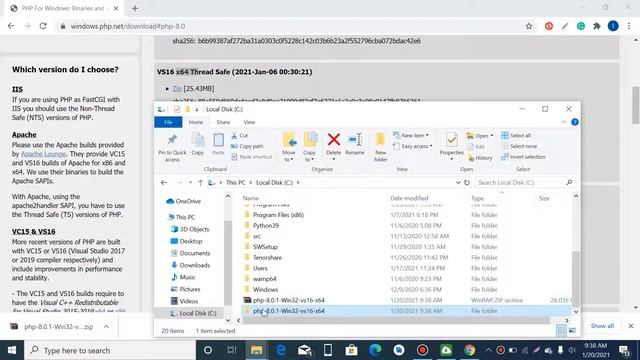Expand the Open button dropdown arrow
Image resolution: width=640 pixels, height=360 pixels.
492,136
